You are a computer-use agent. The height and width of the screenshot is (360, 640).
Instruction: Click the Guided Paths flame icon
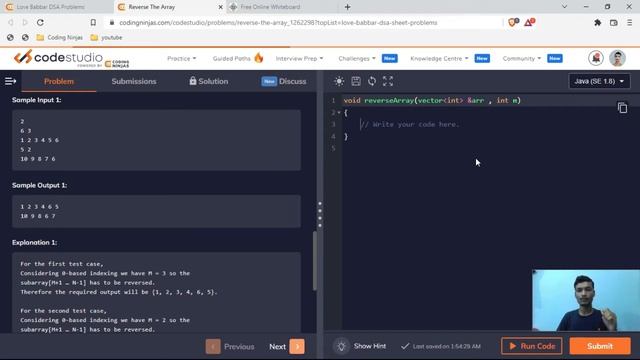pyautogui.click(x=259, y=58)
